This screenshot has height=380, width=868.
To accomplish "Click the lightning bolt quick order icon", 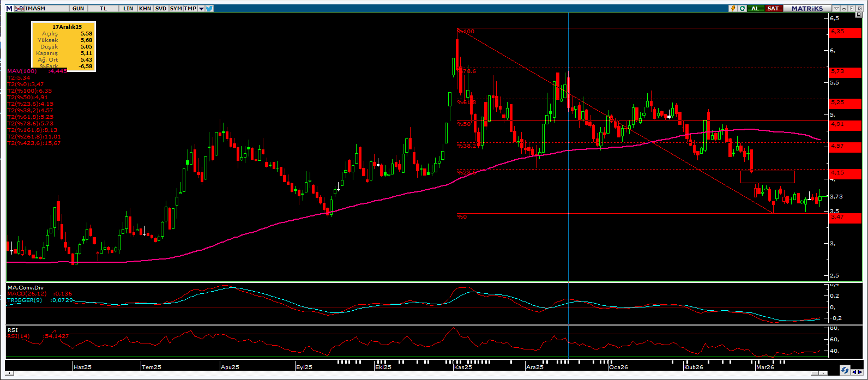I will (x=733, y=9).
